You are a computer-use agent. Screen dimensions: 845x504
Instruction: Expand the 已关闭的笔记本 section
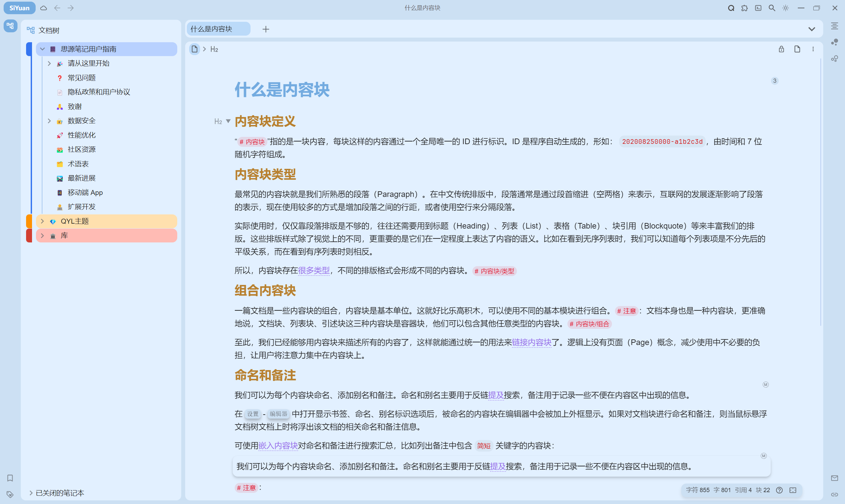[31, 493]
